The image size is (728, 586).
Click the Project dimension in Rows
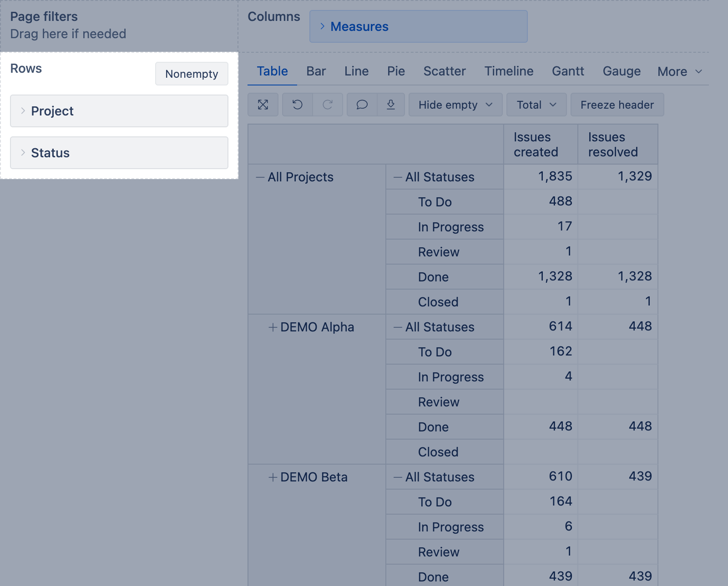[52, 111]
